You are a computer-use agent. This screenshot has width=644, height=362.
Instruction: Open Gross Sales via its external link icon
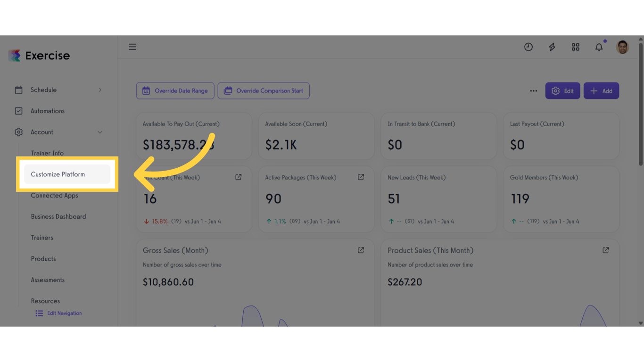click(361, 250)
